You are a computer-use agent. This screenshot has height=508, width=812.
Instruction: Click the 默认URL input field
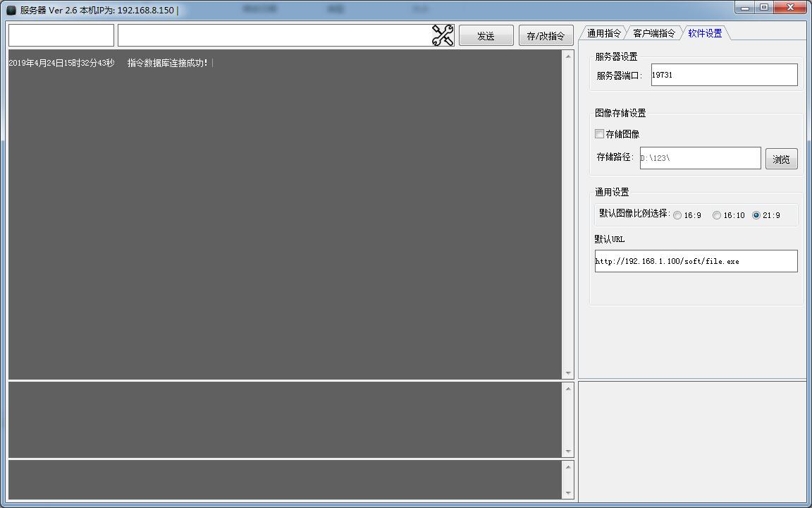pos(696,261)
